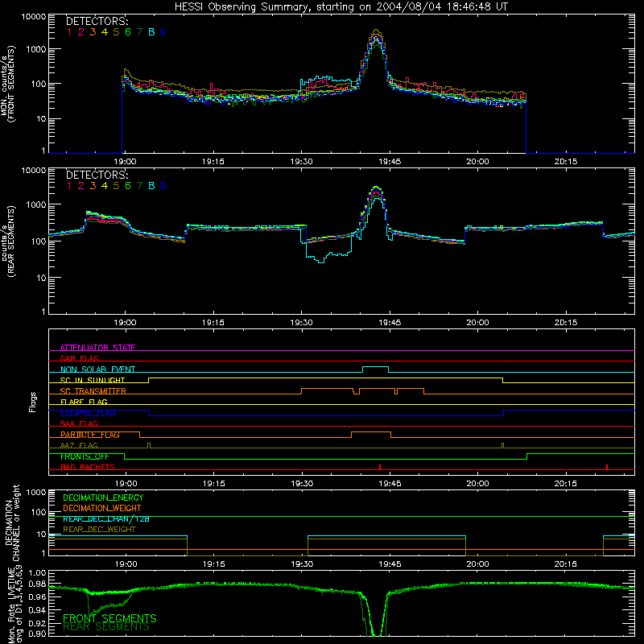
Task: Select detector 6 legend number in rear segments plot
Action: pyautogui.click(x=128, y=186)
